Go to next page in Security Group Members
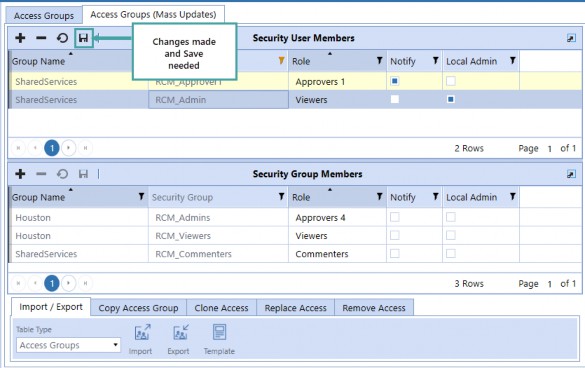 point(69,284)
